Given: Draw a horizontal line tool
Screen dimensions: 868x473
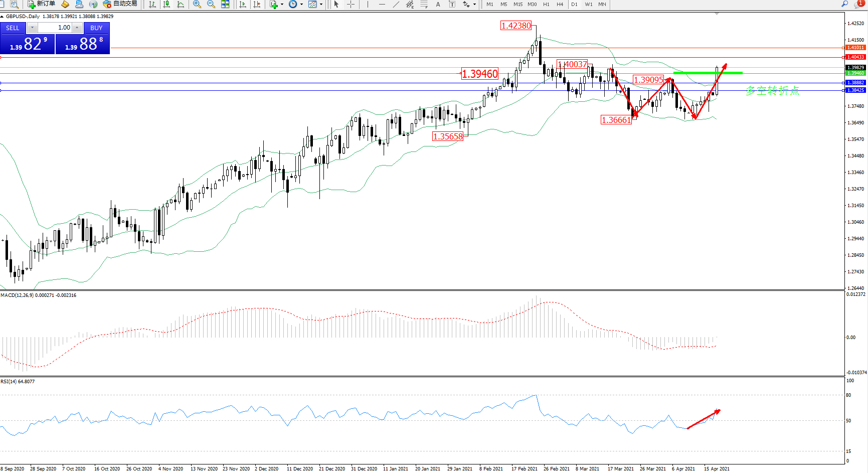Looking at the screenshot, I should tap(382, 4).
